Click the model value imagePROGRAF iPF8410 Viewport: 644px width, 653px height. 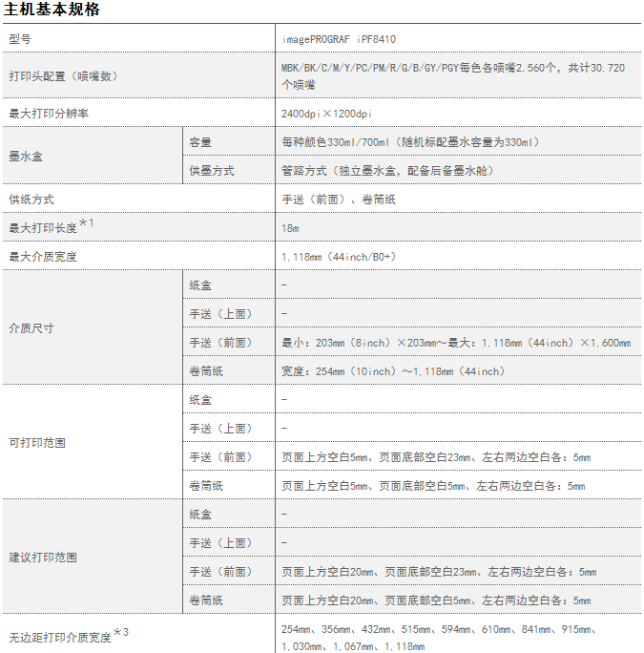(339, 39)
